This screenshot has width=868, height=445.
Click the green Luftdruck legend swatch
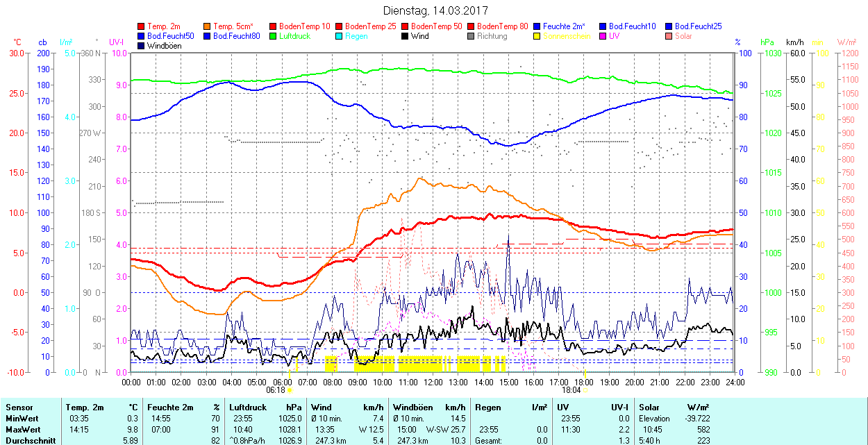273,35
